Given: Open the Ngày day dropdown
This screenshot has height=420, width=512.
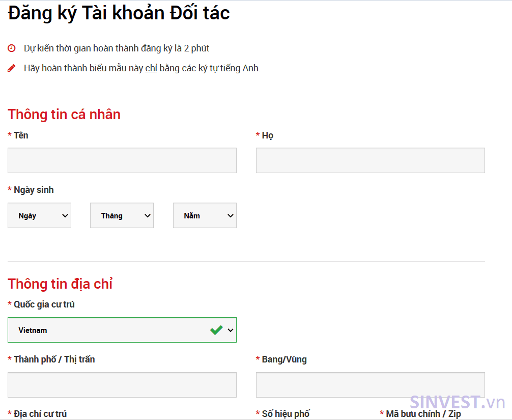Looking at the screenshot, I should [40, 215].
